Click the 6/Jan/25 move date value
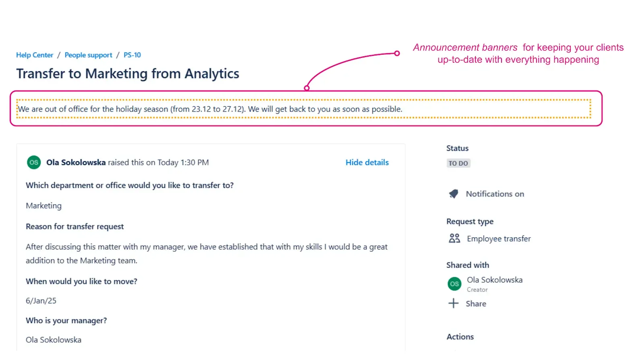Screen dimensions: 644x362 [x=41, y=301]
